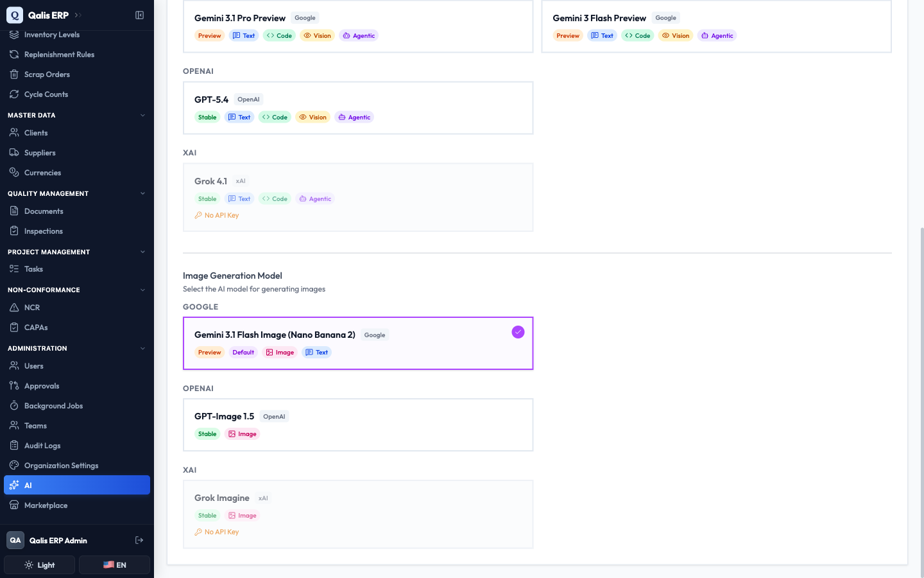Click the Inspections clipboard icon
This screenshot has width=924, height=578.
[14, 231]
